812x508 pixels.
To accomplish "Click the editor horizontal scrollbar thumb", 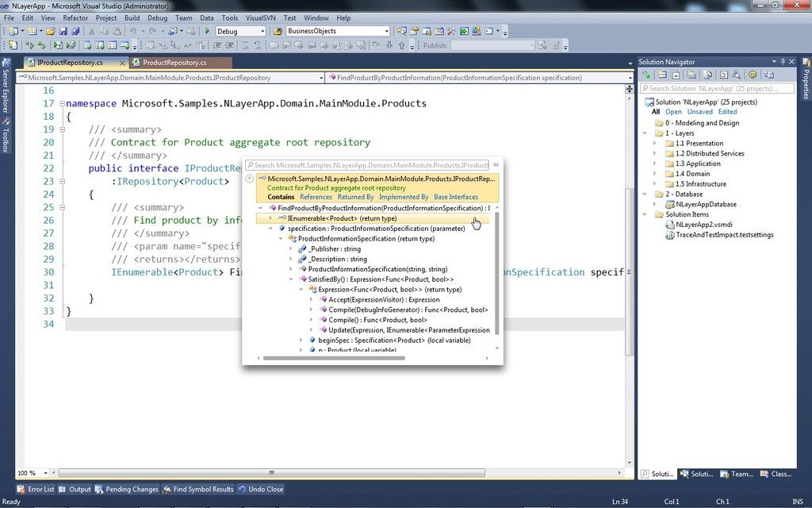I will 272,473.
